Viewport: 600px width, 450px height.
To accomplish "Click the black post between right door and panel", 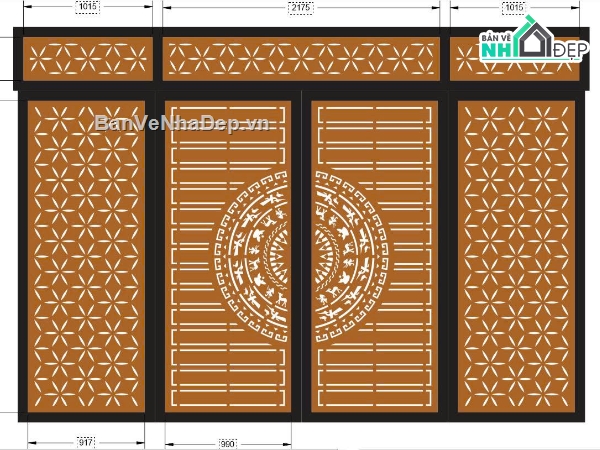I will [447, 255].
